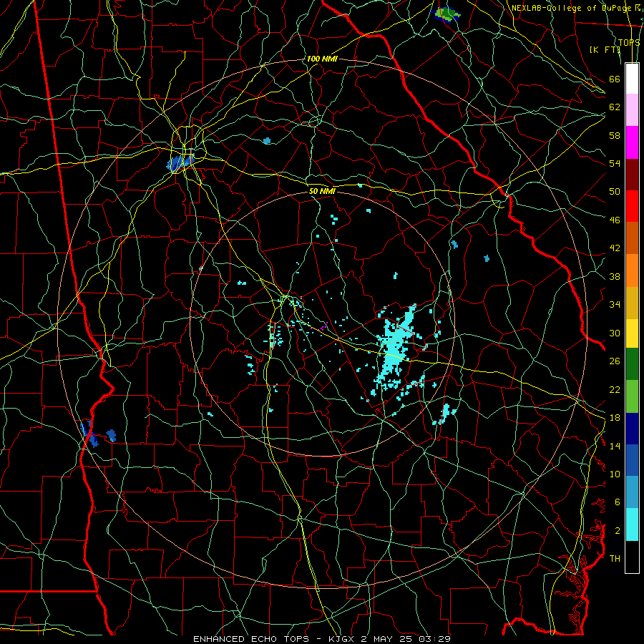Screen dimensions: 644x644
Task: Click the '26' scale label
Action: click(x=615, y=361)
